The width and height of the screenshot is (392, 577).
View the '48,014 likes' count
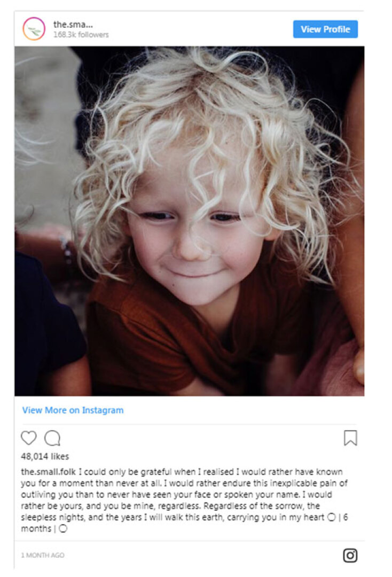[x=45, y=456]
